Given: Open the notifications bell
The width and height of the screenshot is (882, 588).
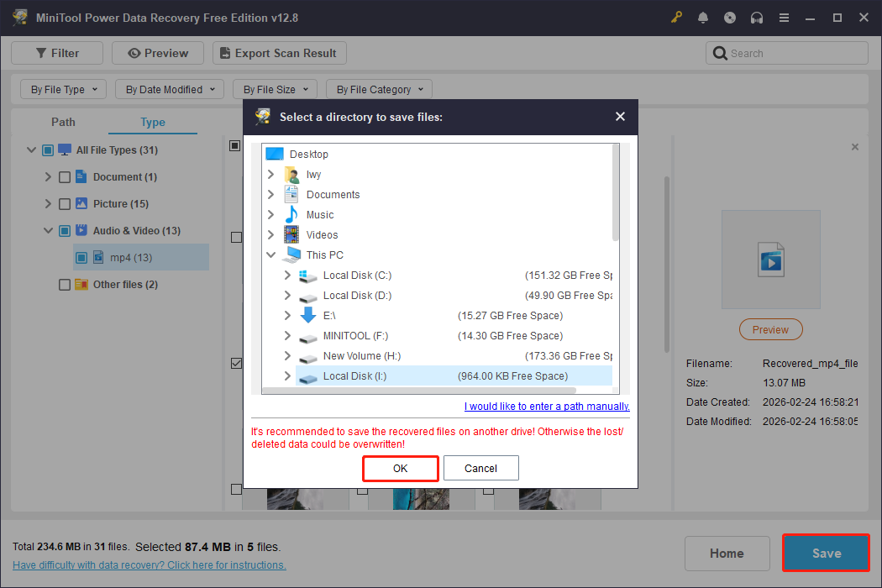Looking at the screenshot, I should pyautogui.click(x=703, y=17).
